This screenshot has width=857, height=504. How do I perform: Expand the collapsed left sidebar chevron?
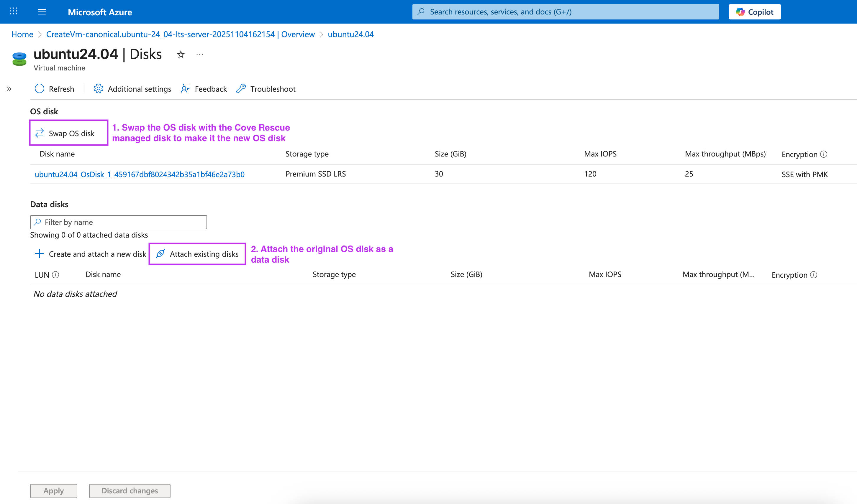click(9, 89)
